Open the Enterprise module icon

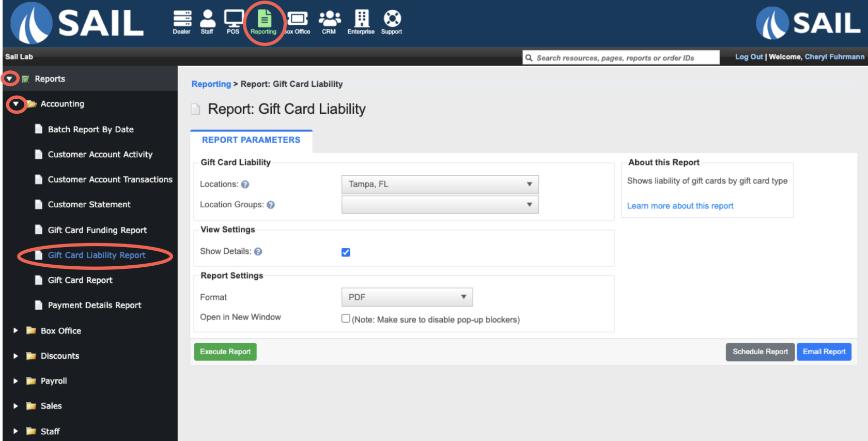coord(361,22)
